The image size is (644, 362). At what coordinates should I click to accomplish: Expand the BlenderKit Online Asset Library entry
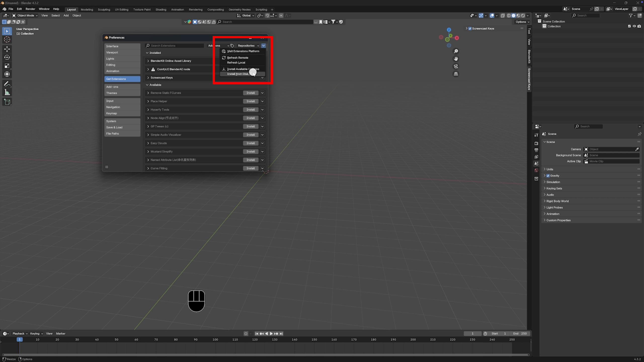pyautogui.click(x=148, y=61)
